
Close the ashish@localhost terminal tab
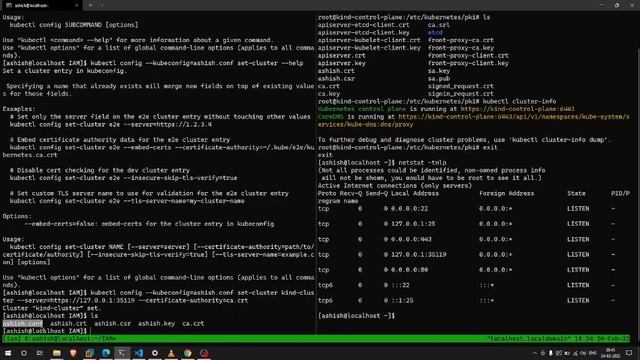pos(76,5)
